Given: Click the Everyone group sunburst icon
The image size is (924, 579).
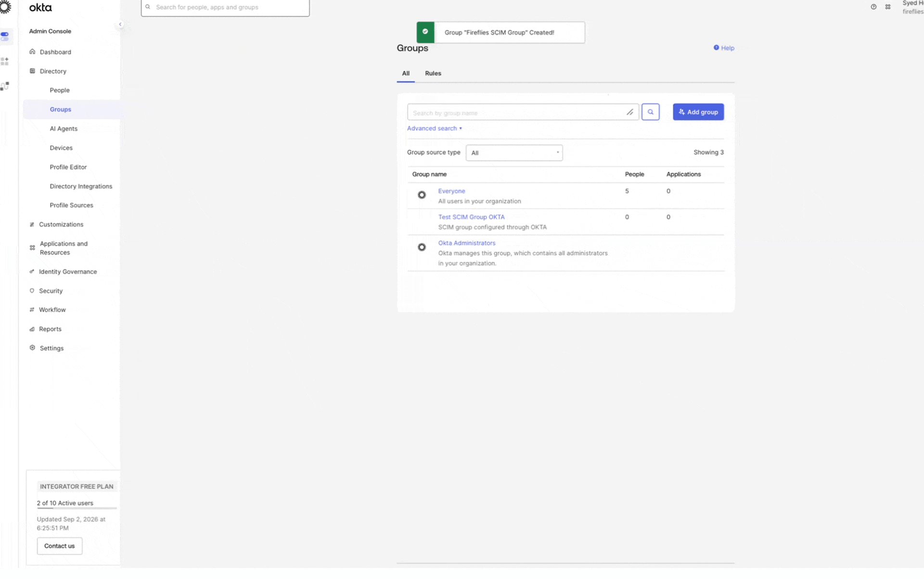Looking at the screenshot, I should 422,195.
